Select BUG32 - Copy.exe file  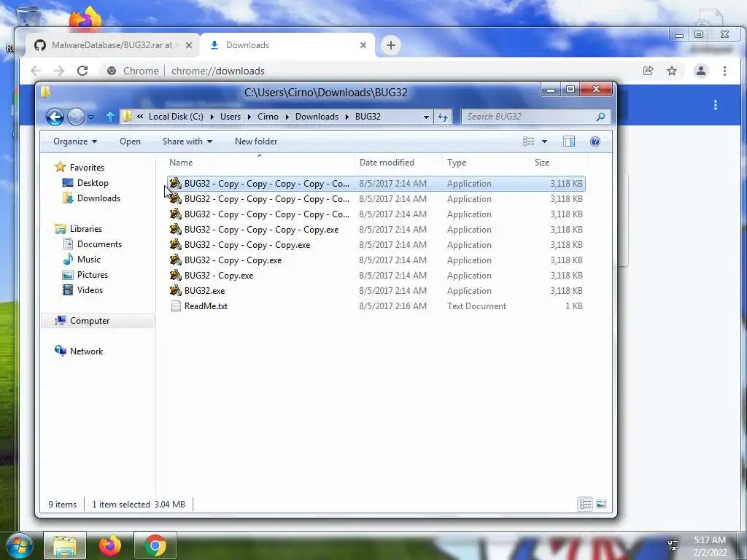219,276
